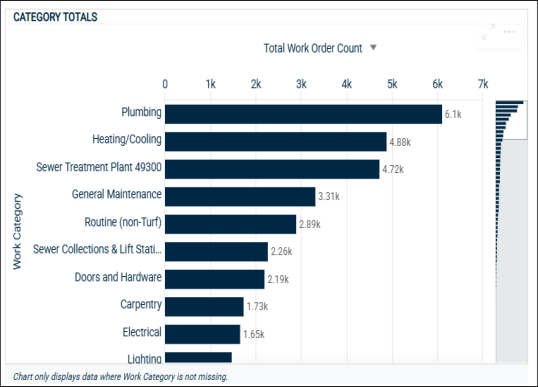Select the Heating/Cooling bar
Screen dimensions: 538x387
point(276,142)
